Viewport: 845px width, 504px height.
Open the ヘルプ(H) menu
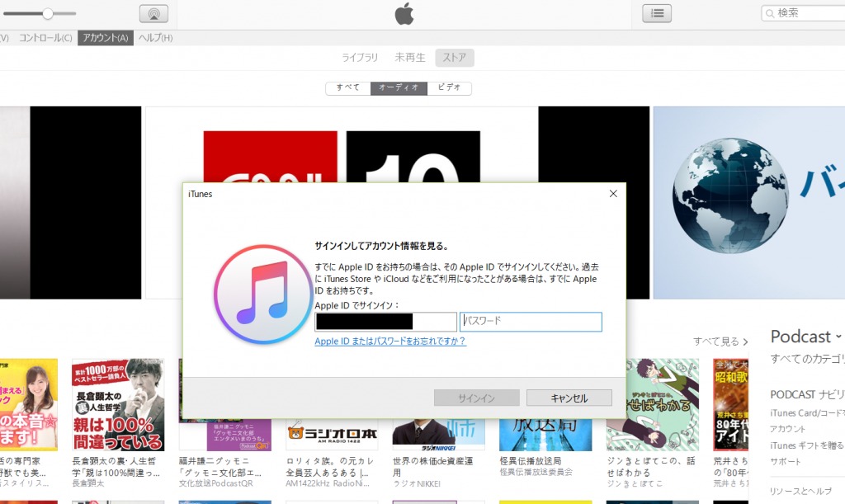pyautogui.click(x=155, y=38)
